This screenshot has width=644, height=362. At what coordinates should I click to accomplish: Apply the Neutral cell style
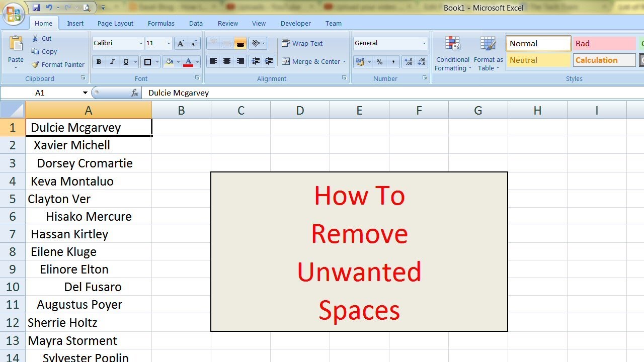pos(538,60)
